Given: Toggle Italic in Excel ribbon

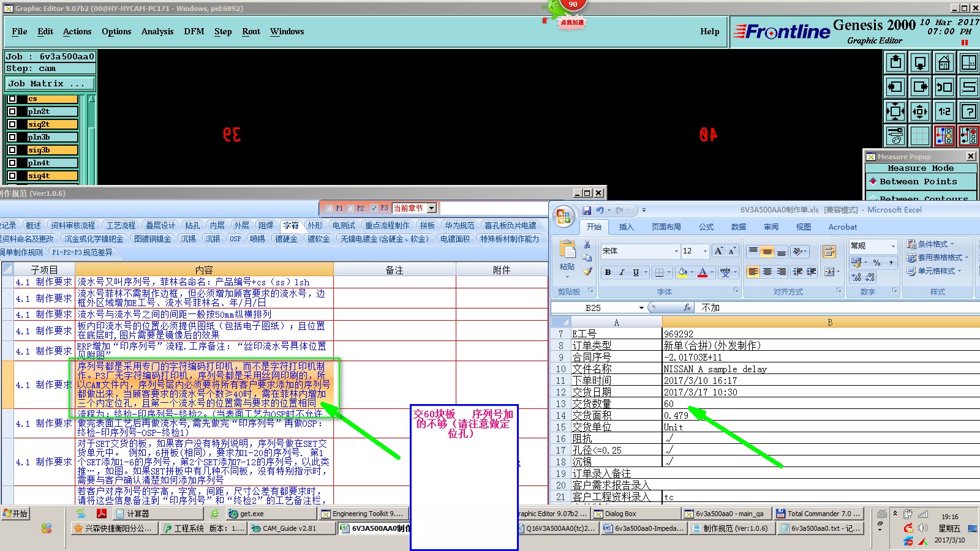Looking at the screenshot, I should coord(622,272).
